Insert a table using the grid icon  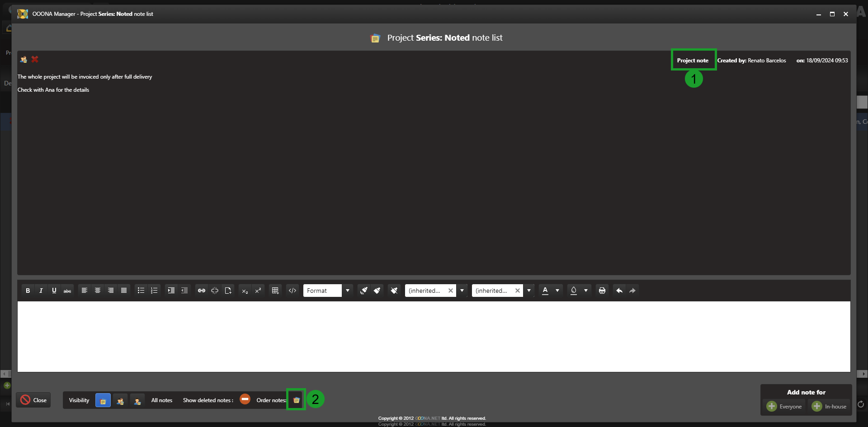(275, 291)
